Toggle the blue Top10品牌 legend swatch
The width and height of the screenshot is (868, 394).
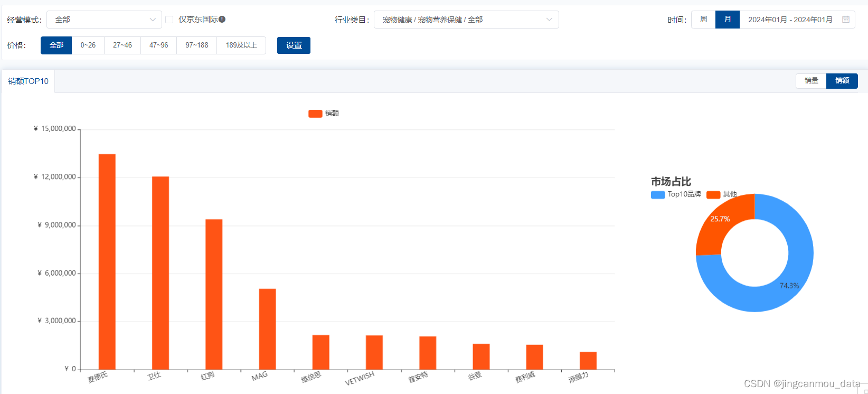click(x=658, y=195)
